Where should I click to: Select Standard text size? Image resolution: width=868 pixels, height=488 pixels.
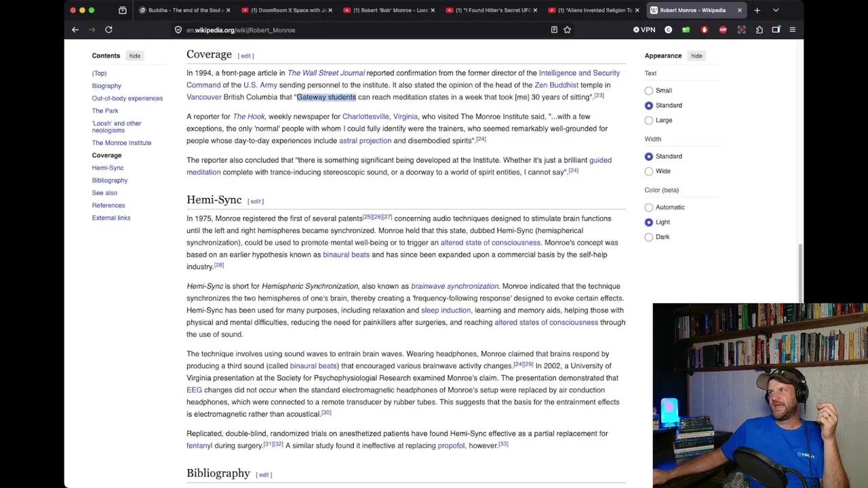649,105
